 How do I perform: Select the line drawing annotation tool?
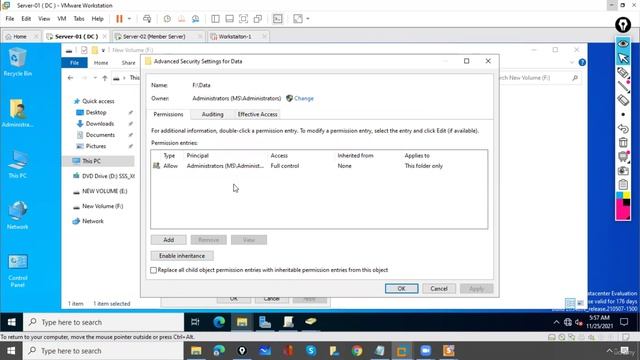(623, 86)
